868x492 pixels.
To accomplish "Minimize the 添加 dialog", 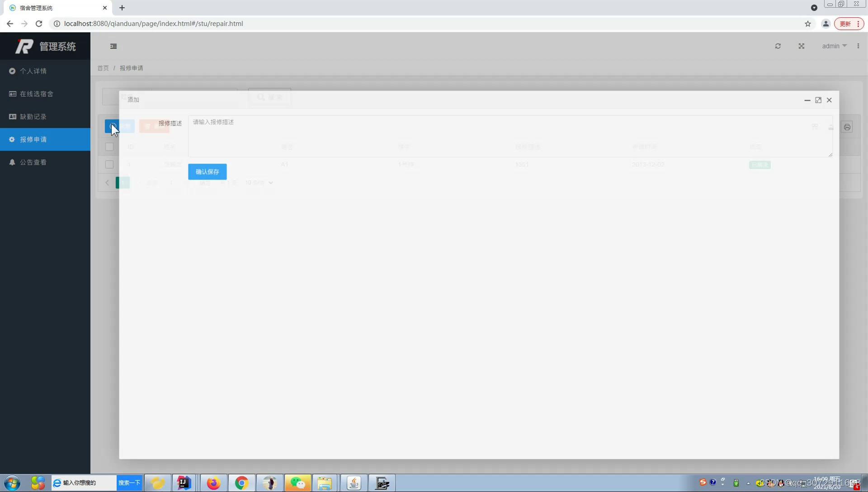I will 807,100.
